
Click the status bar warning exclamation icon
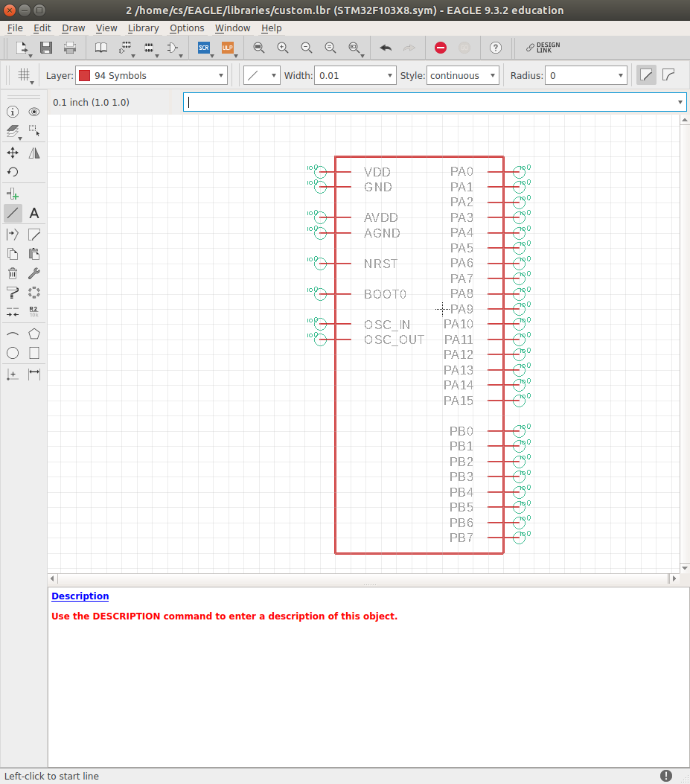point(666,776)
